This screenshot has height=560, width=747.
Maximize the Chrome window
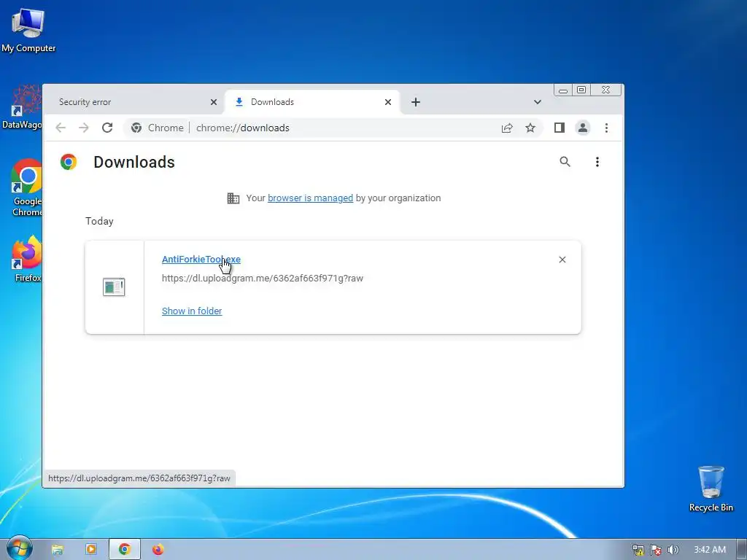pos(581,90)
